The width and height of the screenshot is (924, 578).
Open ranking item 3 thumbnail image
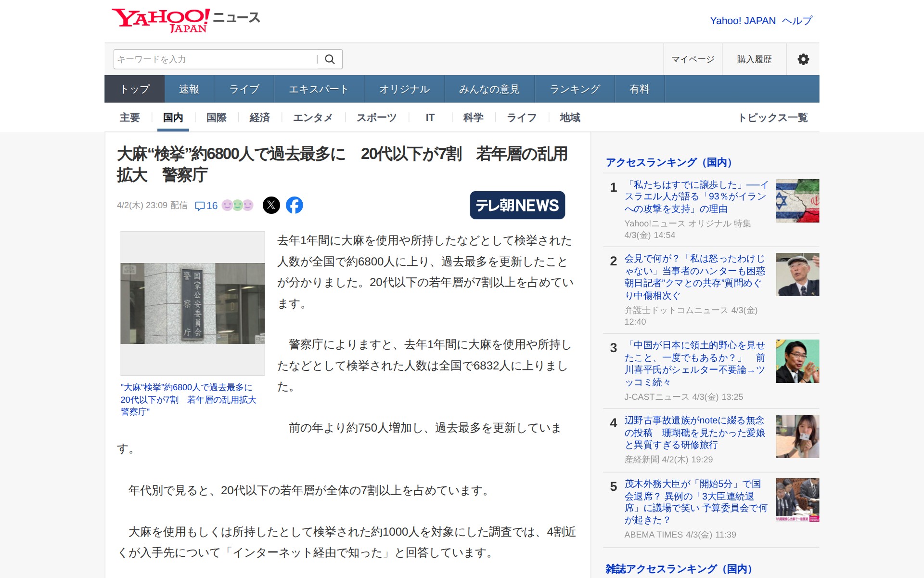(x=797, y=361)
